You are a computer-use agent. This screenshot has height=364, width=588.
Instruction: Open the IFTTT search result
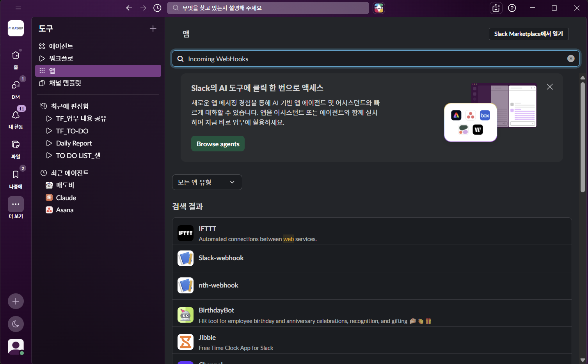pos(372,231)
